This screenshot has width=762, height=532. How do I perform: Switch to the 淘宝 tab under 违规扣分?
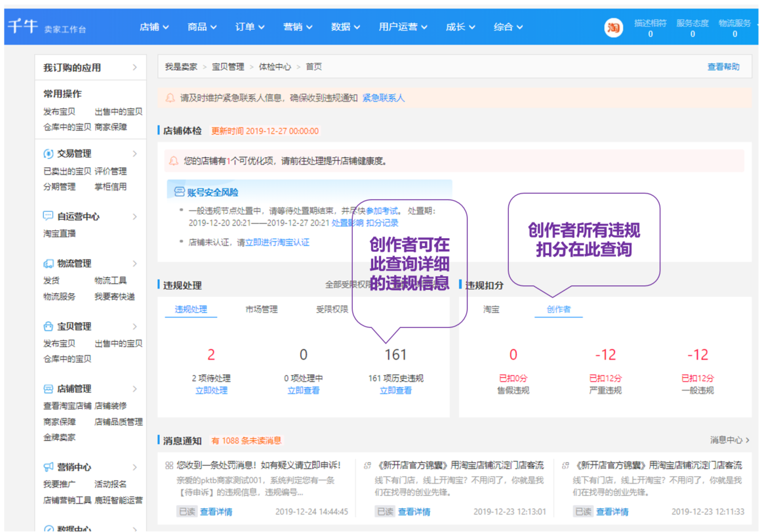(x=491, y=309)
